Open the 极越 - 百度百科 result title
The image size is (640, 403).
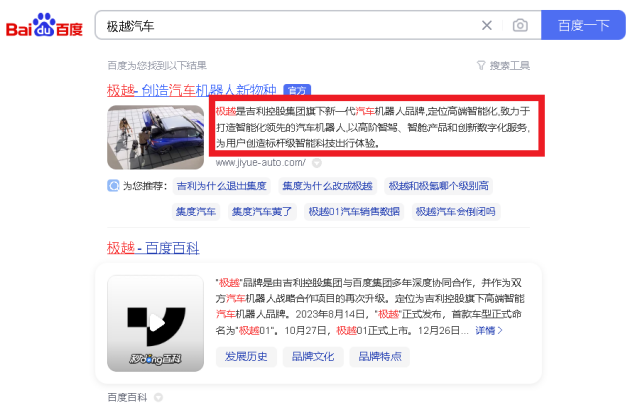pyautogui.click(x=153, y=248)
